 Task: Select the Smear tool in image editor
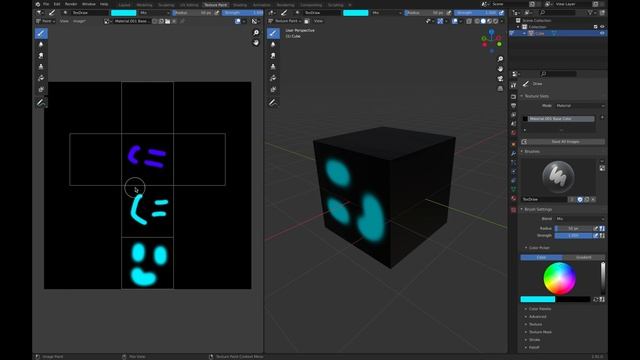[41, 56]
